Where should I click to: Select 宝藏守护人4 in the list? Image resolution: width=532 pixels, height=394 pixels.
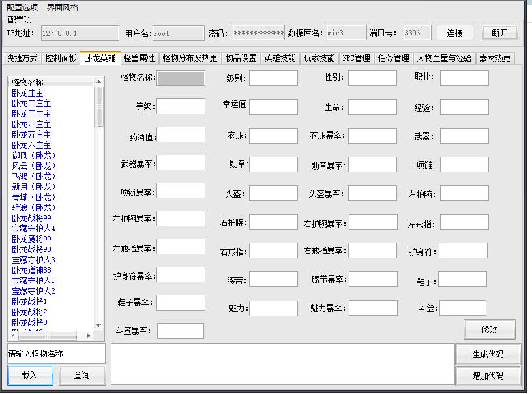pos(33,228)
